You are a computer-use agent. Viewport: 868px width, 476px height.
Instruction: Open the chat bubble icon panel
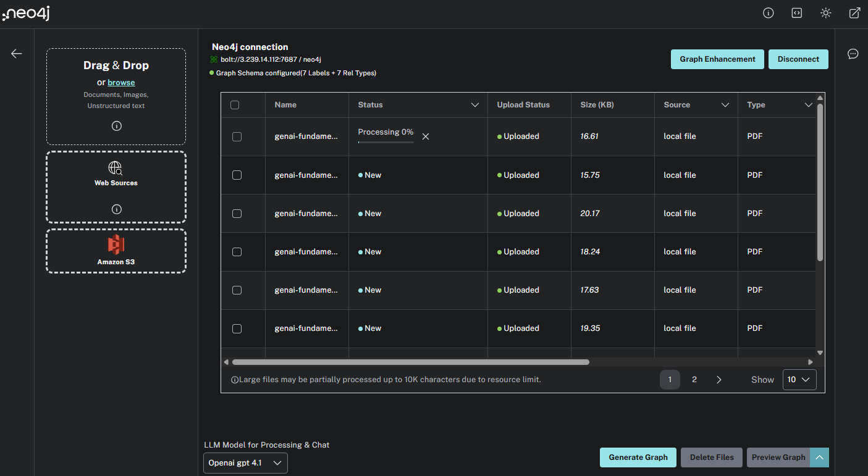(x=853, y=54)
